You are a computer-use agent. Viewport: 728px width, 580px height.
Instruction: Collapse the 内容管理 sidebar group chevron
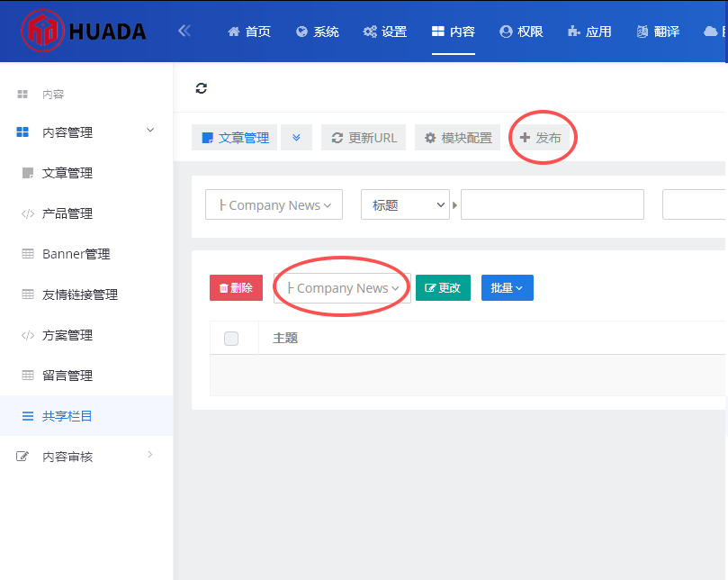(150, 130)
